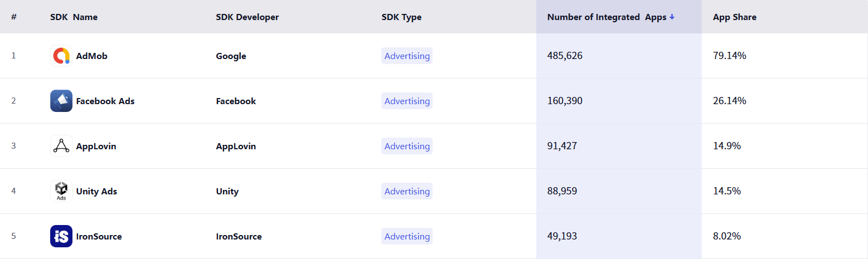
Task: Click the App Share column header
Action: 735,17
